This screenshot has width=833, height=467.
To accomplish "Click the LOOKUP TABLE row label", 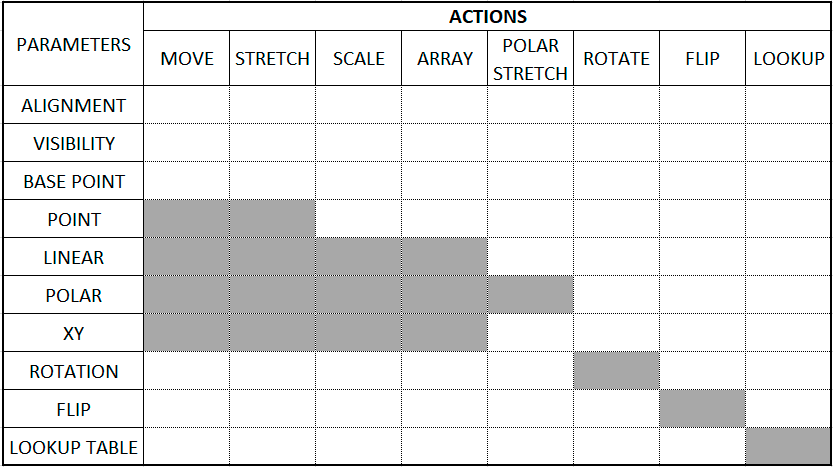I will pos(73,447).
